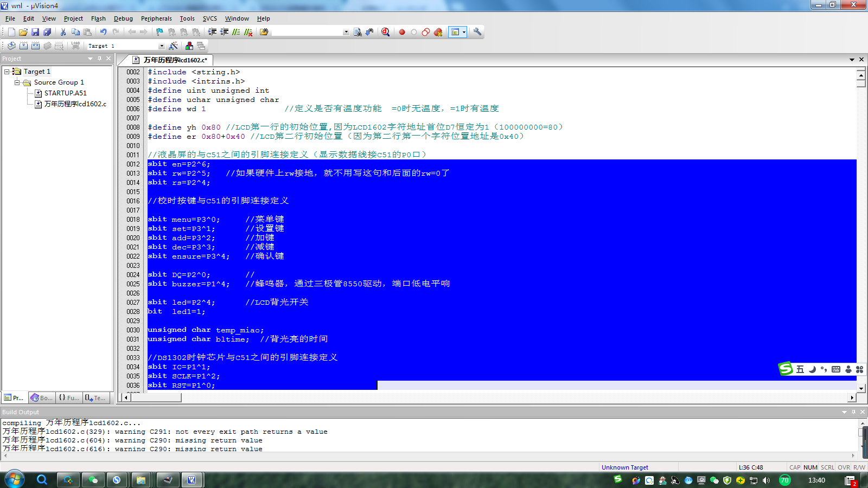Open the WeChat icon in the taskbar

[x=93, y=480]
